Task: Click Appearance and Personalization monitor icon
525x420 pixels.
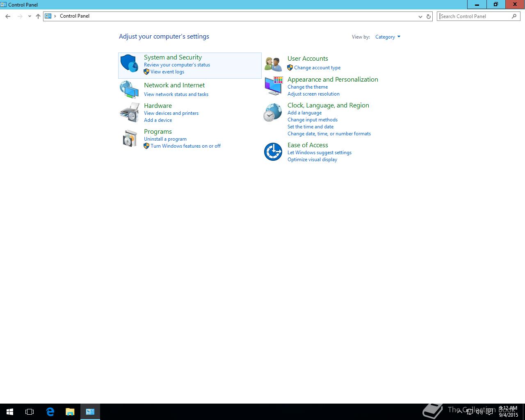Action: [274, 85]
